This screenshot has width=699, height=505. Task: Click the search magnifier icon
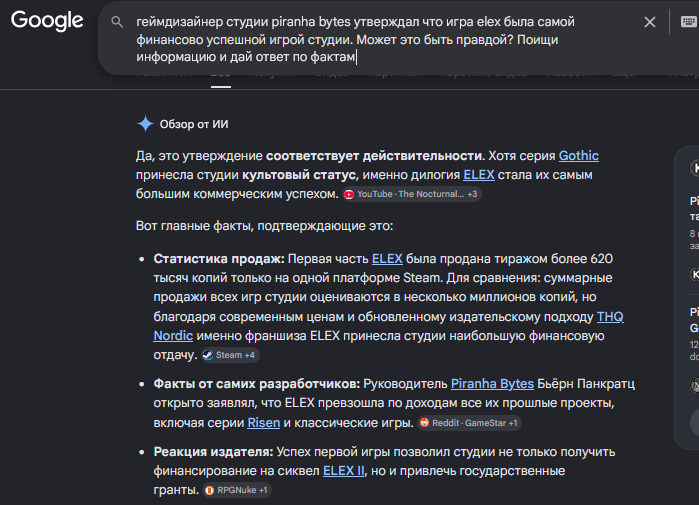(x=117, y=22)
